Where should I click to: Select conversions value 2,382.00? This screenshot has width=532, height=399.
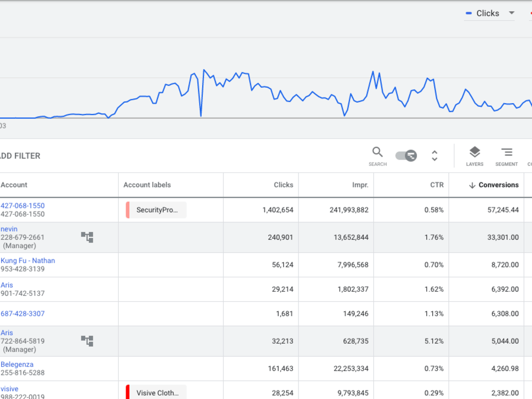[x=505, y=393]
